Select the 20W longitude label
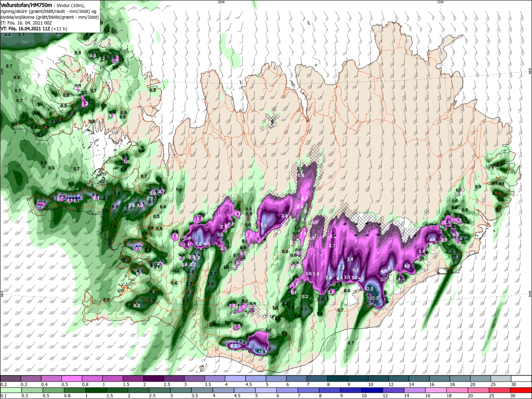This screenshot has width=532, height=399. tap(221, 2)
